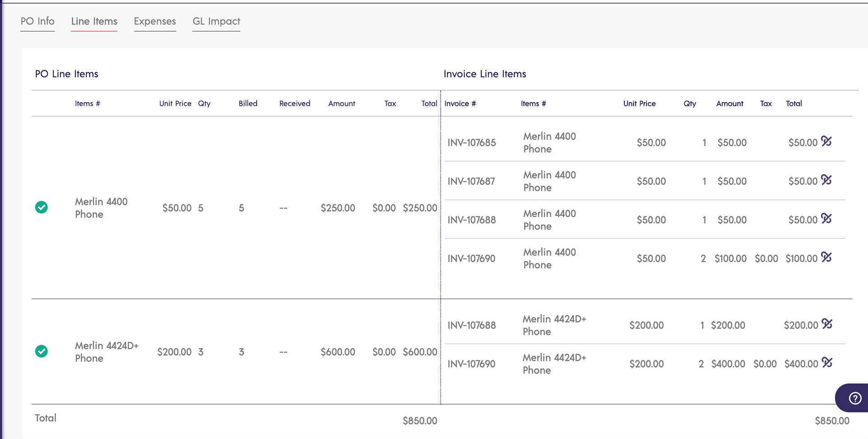
Task: Select the Line Items tab
Action: tap(94, 21)
